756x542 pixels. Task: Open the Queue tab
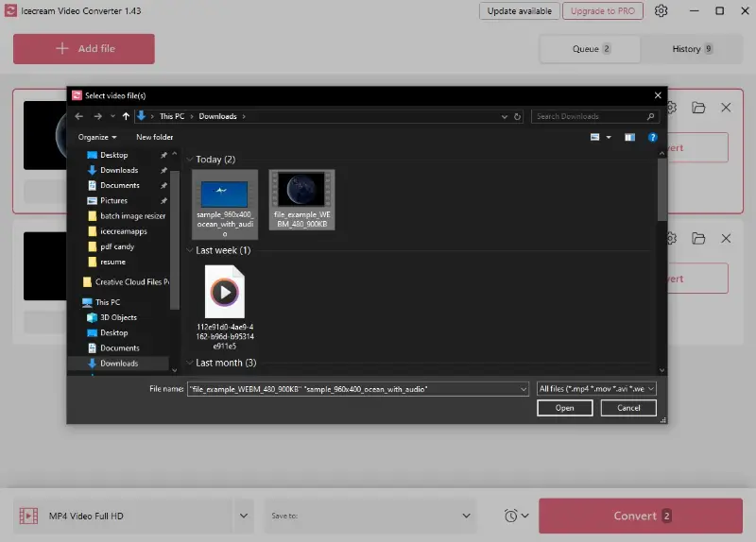pos(590,49)
